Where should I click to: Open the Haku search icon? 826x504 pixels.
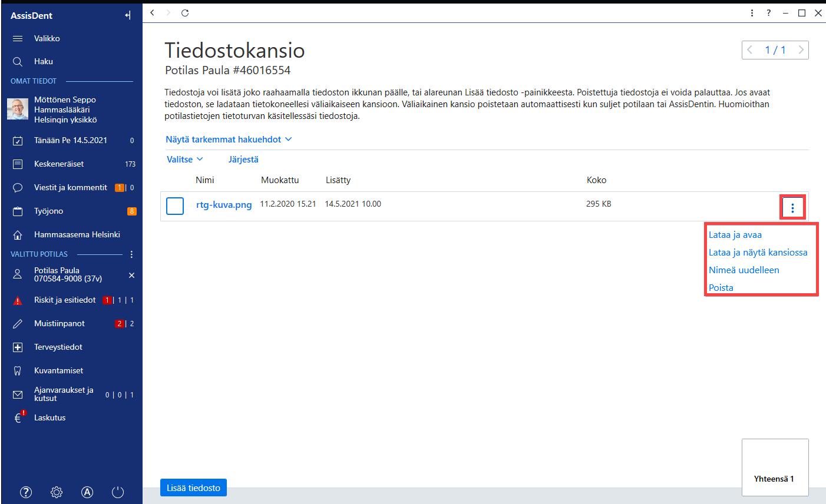pyautogui.click(x=18, y=61)
